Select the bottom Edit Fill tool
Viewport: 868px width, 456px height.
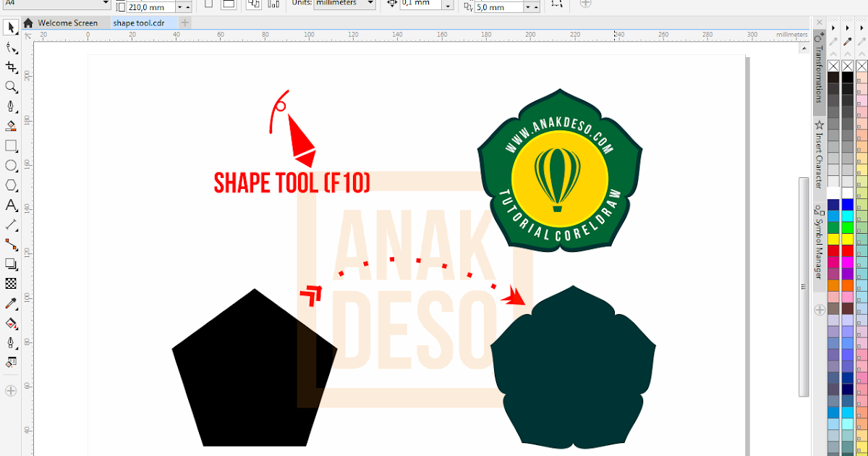pos(11,361)
